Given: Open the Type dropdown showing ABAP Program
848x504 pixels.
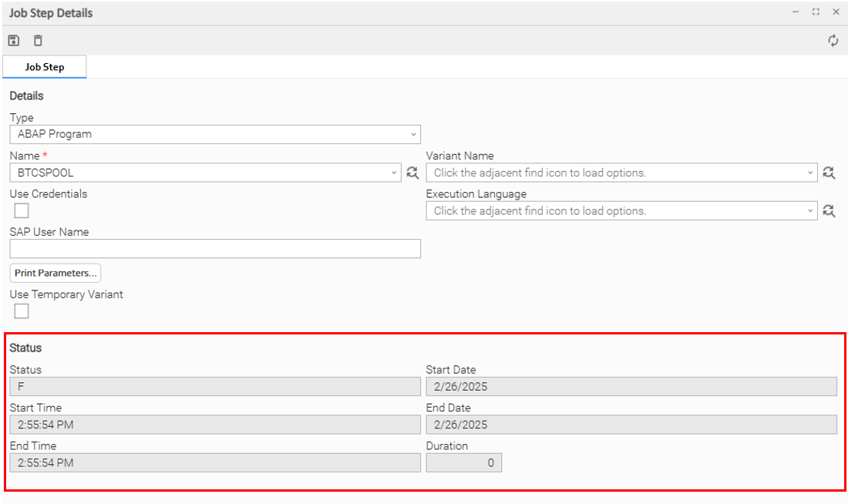Looking at the screenshot, I should (x=215, y=134).
